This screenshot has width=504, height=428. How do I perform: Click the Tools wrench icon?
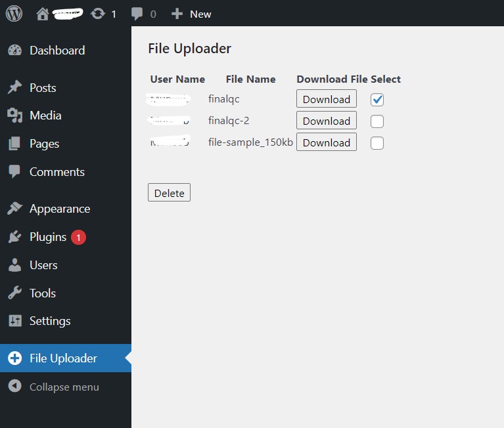14,293
